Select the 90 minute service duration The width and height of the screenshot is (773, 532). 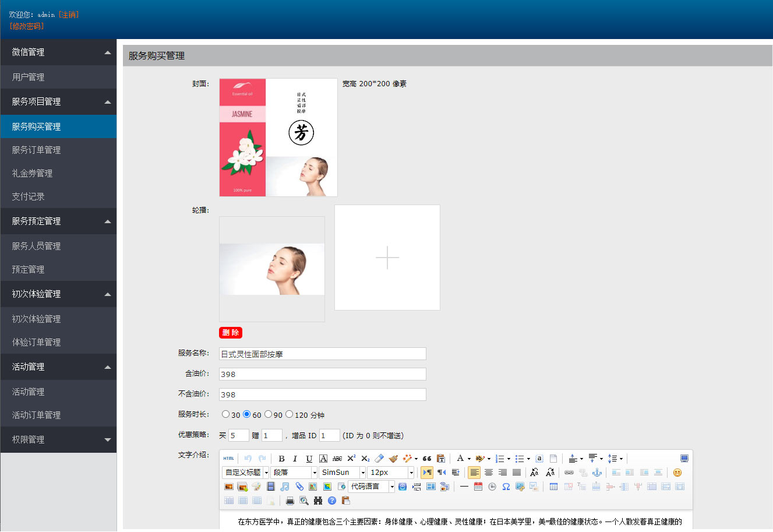point(268,414)
